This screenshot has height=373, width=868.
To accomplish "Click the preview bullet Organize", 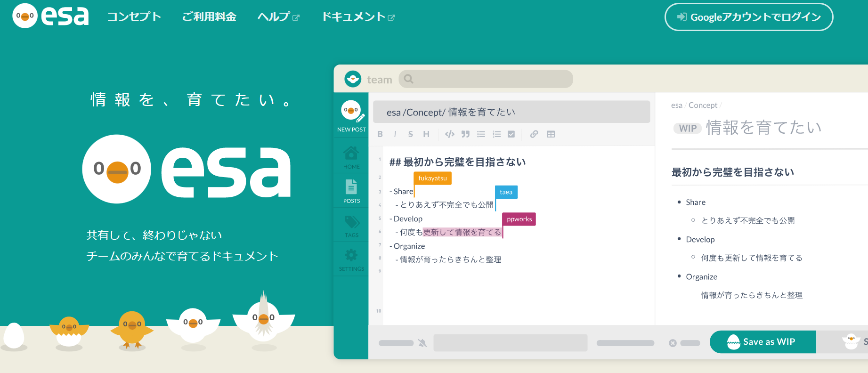I will 701,276.
